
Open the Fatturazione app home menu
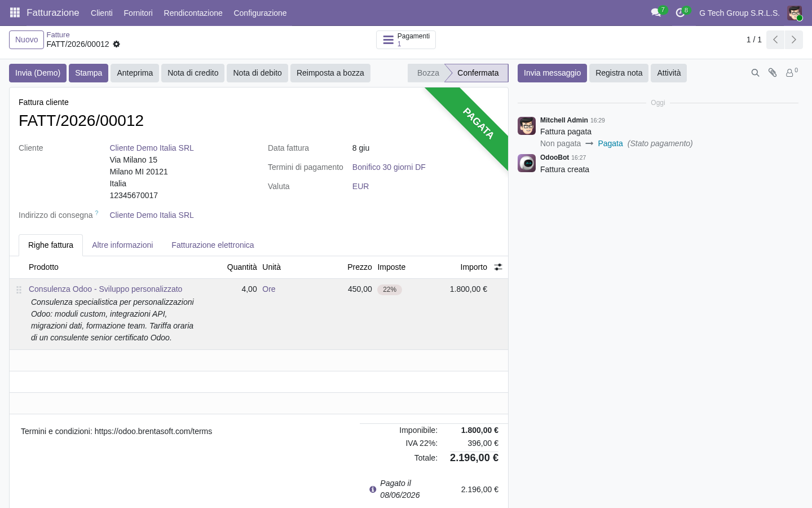[x=53, y=12]
